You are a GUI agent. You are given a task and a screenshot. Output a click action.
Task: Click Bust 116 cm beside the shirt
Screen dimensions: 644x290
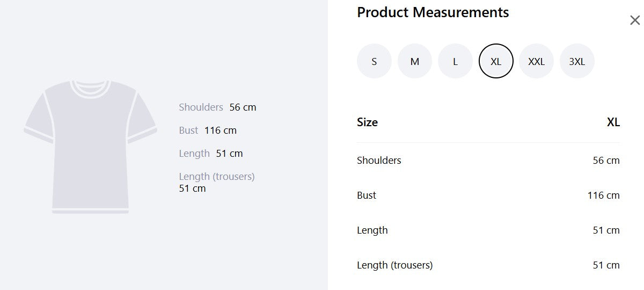click(x=208, y=130)
